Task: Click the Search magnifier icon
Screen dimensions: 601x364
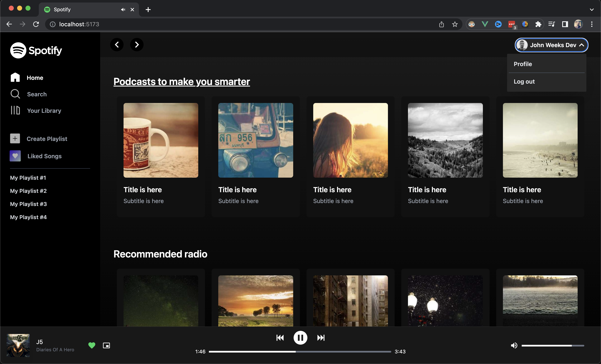Action: tap(15, 94)
